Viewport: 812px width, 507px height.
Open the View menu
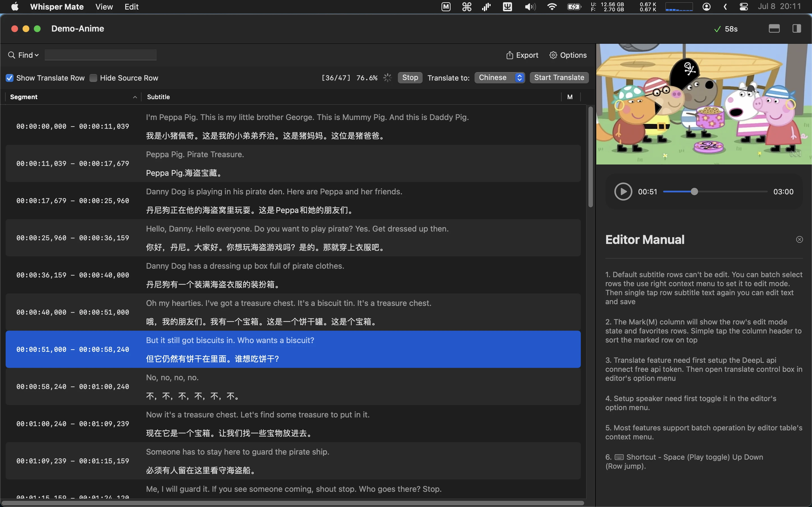(x=104, y=6)
